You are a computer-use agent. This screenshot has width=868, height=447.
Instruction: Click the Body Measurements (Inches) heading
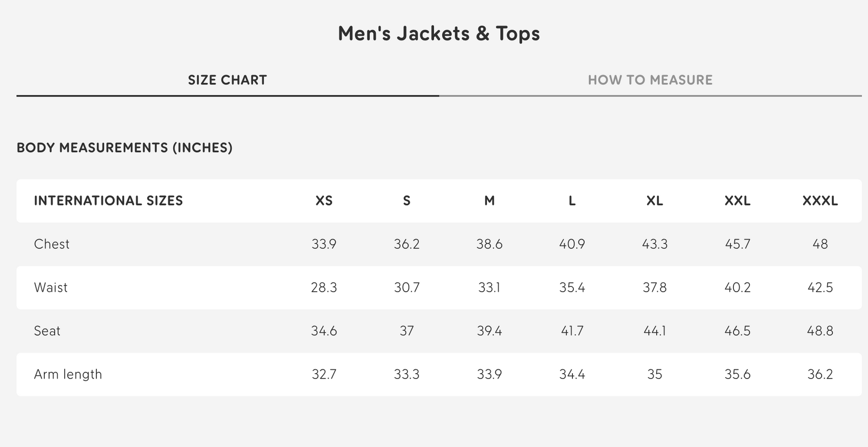point(124,148)
